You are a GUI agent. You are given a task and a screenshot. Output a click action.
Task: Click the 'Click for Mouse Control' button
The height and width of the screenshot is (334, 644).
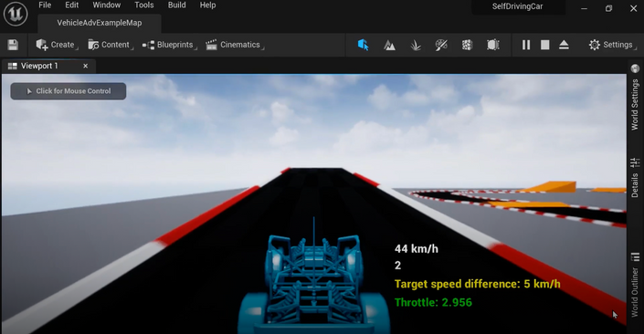pyautogui.click(x=69, y=91)
